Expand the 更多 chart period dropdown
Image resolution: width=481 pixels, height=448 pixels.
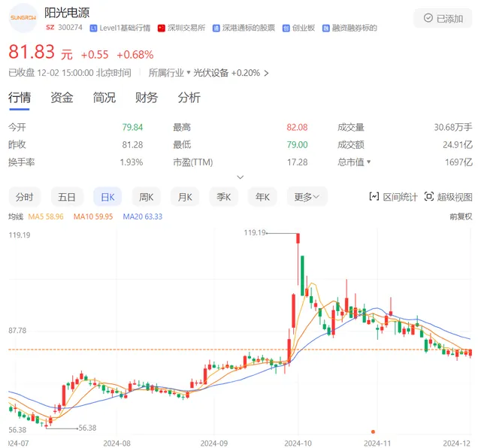click(x=307, y=197)
